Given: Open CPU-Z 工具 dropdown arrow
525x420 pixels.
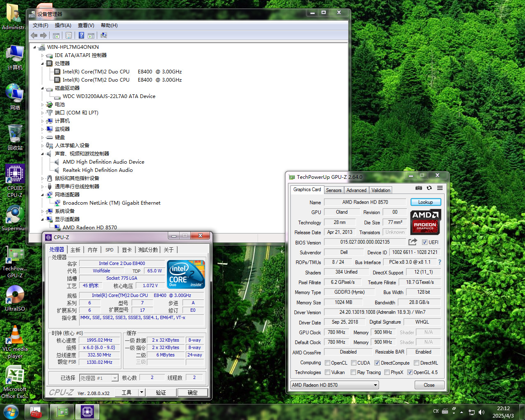Looking at the screenshot, I should tap(142, 393).
